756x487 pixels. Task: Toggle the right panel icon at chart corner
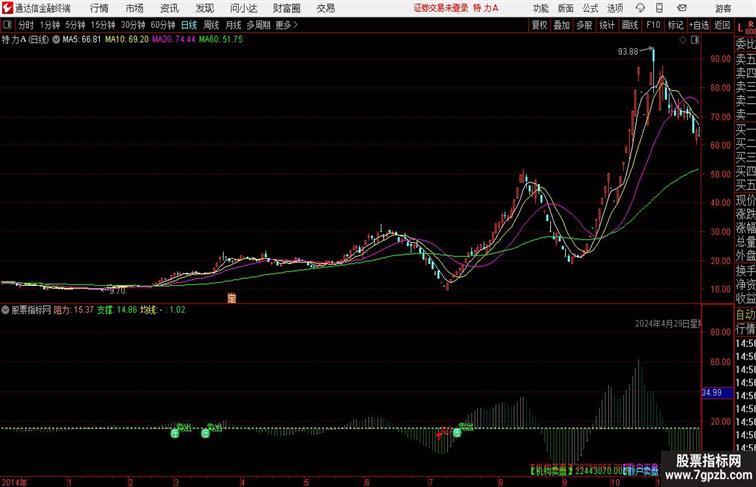coord(695,40)
